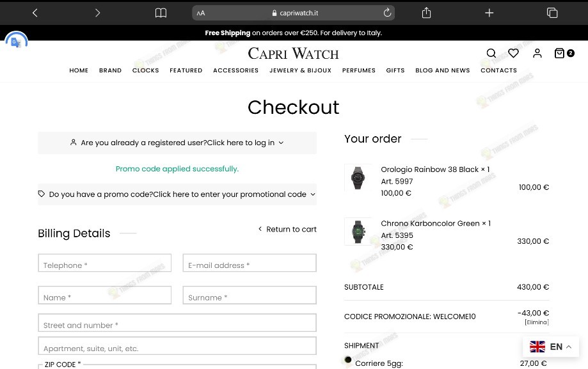The image size is (588, 369).
Task: Click the Capri Watch logo
Action: click(293, 54)
